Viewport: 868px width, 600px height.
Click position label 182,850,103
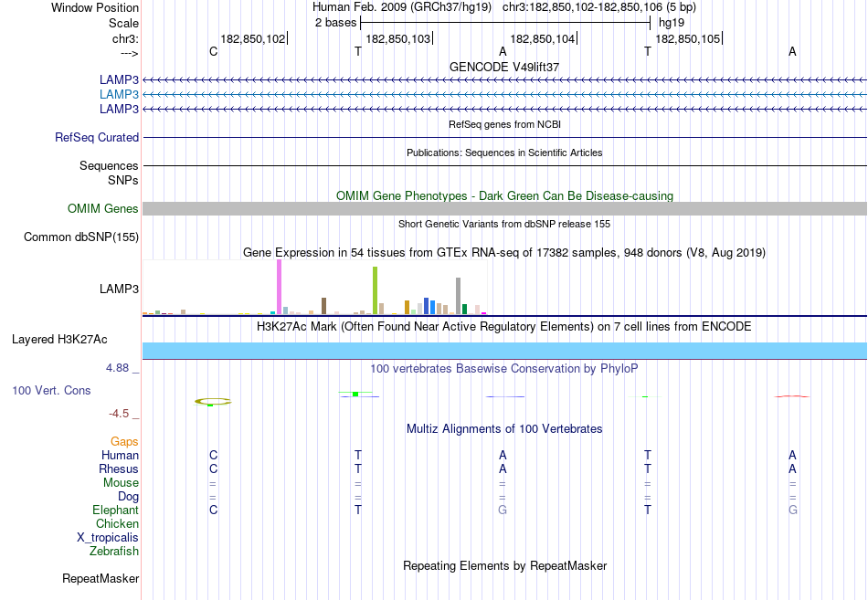click(398, 38)
